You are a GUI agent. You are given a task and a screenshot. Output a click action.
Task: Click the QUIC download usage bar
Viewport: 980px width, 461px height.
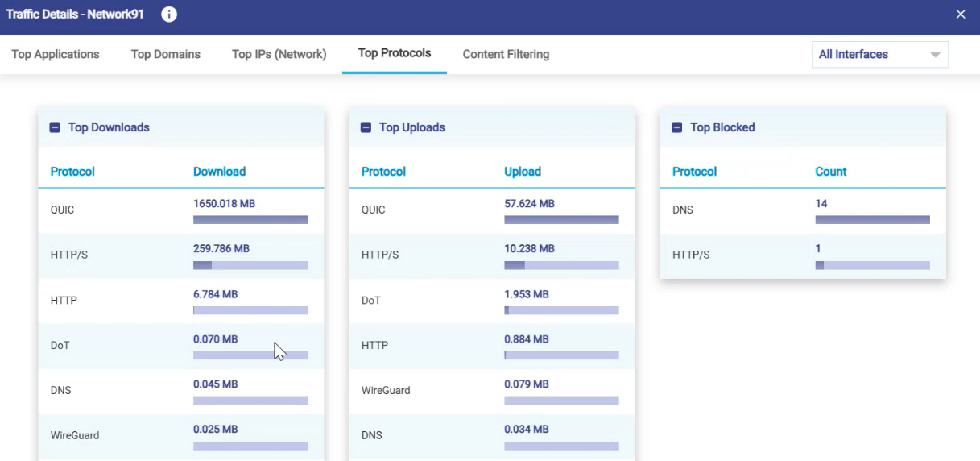tap(250, 220)
